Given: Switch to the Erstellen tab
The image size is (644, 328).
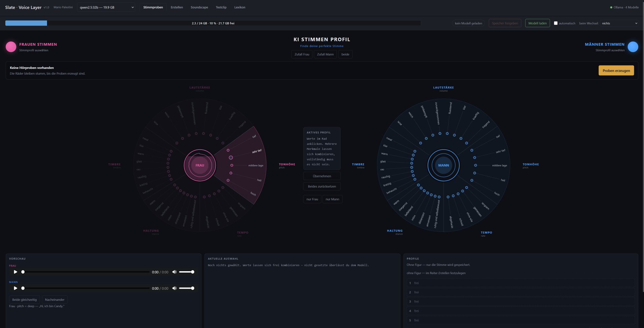Looking at the screenshot, I should coord(177,7).
